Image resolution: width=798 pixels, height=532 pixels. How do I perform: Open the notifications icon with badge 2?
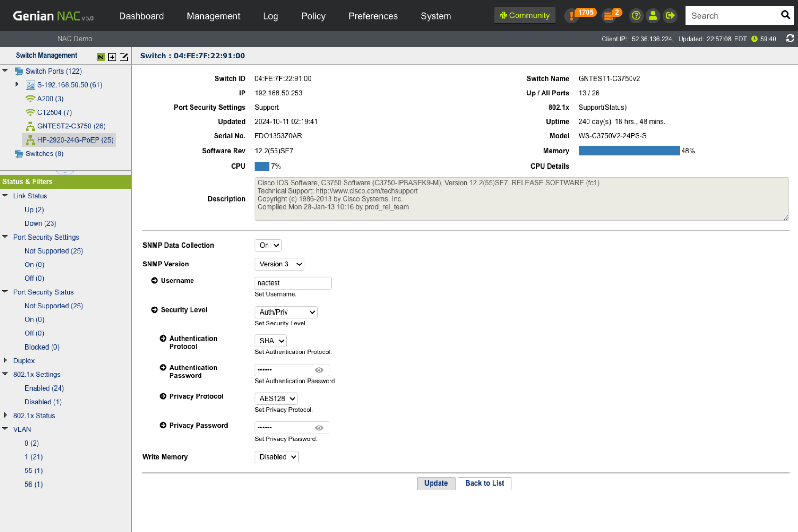[x=609, y=16]
